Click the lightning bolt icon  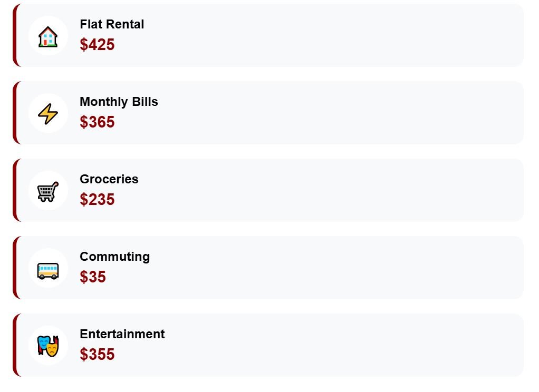point(48,113)
